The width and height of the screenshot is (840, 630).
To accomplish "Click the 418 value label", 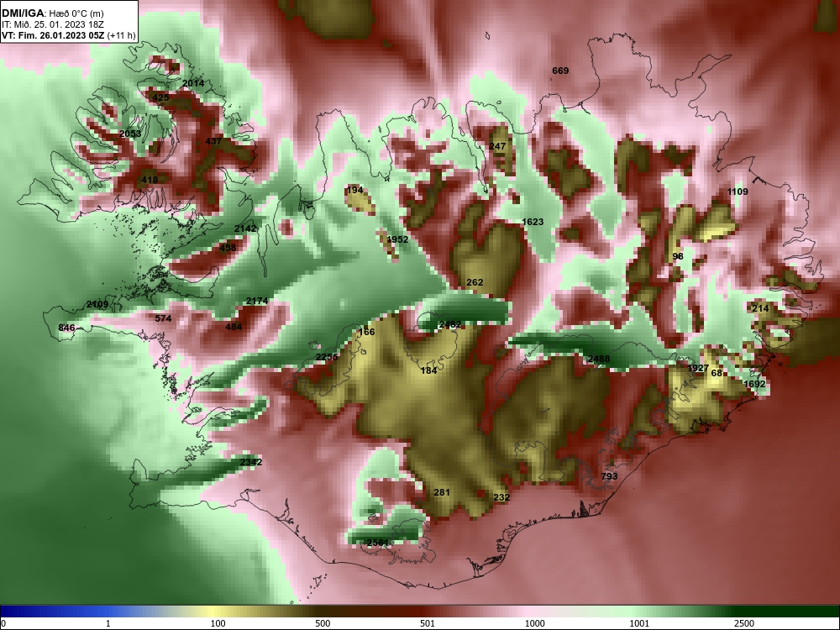I will pyautogui.click(x=150, y=180).
